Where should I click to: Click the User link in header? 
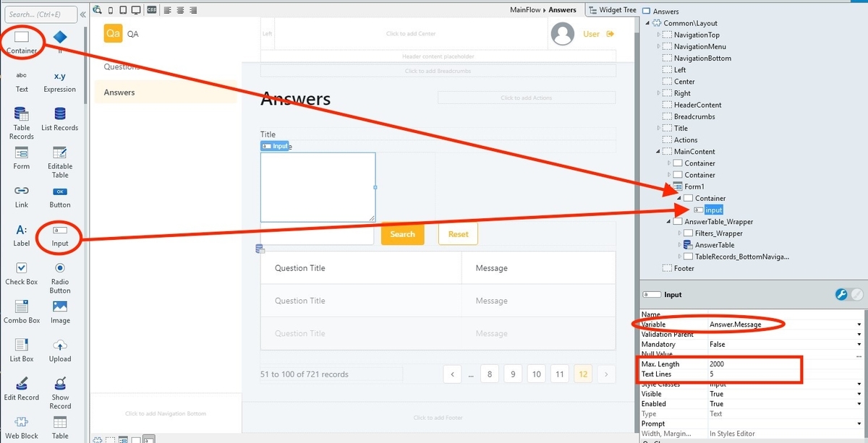(x=592, y=33)
